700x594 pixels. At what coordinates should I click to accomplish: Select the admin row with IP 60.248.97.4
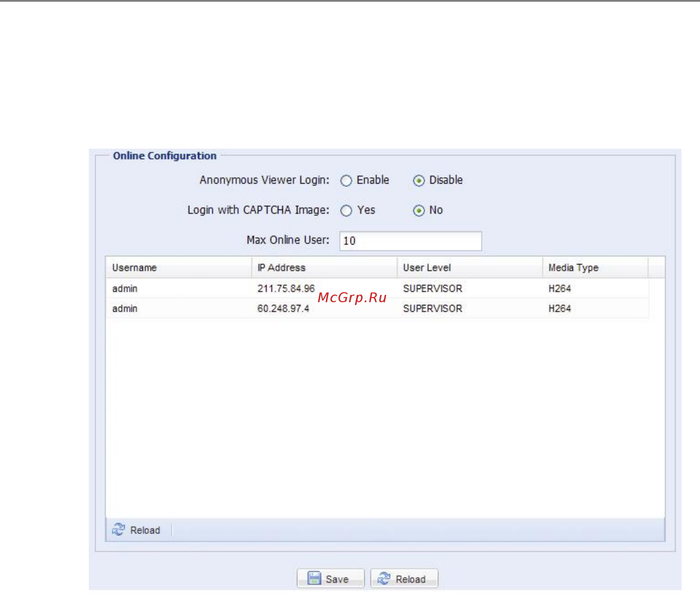[378, 308]
